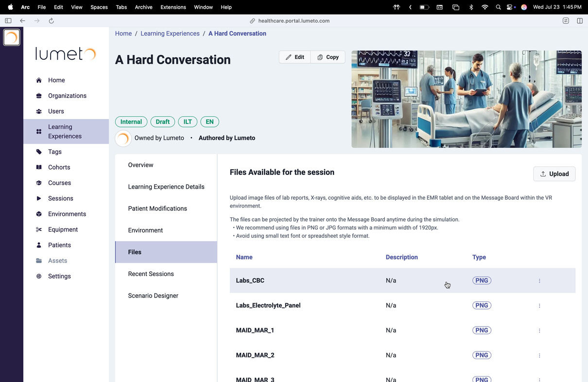Click Home breadcrumb link
588x382 pixels.
click(x=123, y=34)
